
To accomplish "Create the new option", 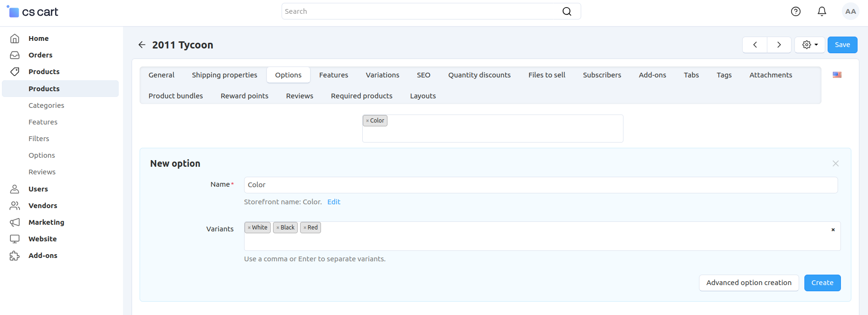I will [822, 283].
